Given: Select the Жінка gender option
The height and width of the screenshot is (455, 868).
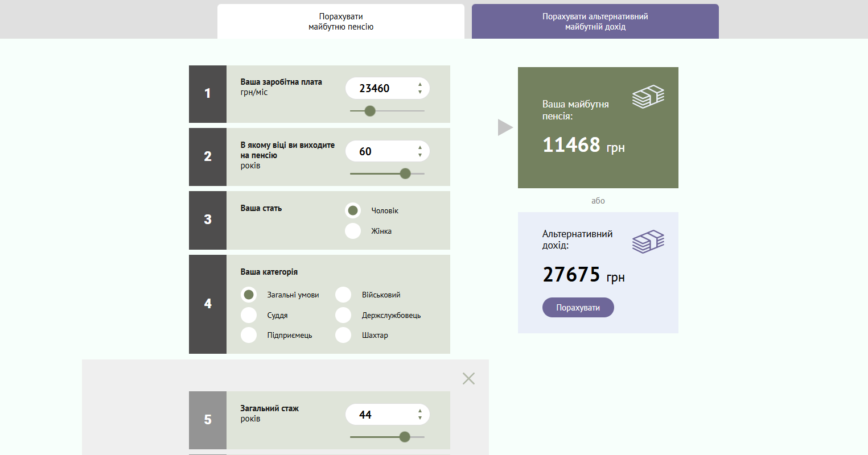Looking at the screenshot, I should click(x=353, y=231).
